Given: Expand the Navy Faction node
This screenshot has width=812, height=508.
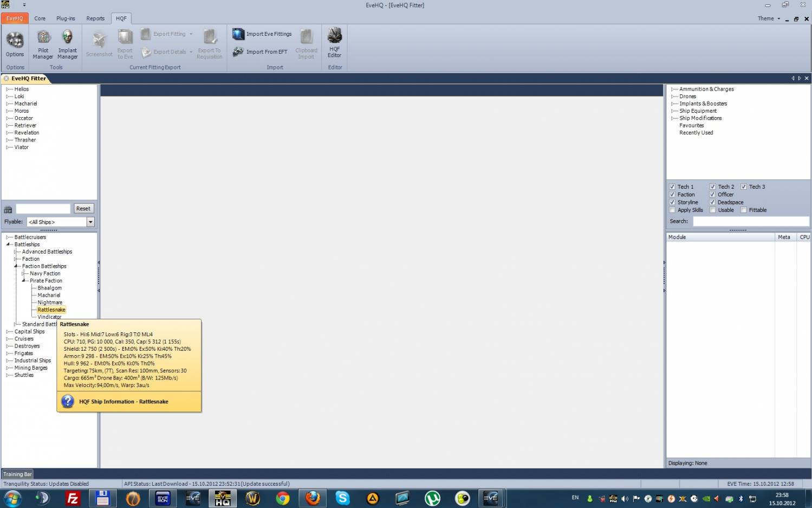Looking at the screenshot, I should (x=23, y=274).
